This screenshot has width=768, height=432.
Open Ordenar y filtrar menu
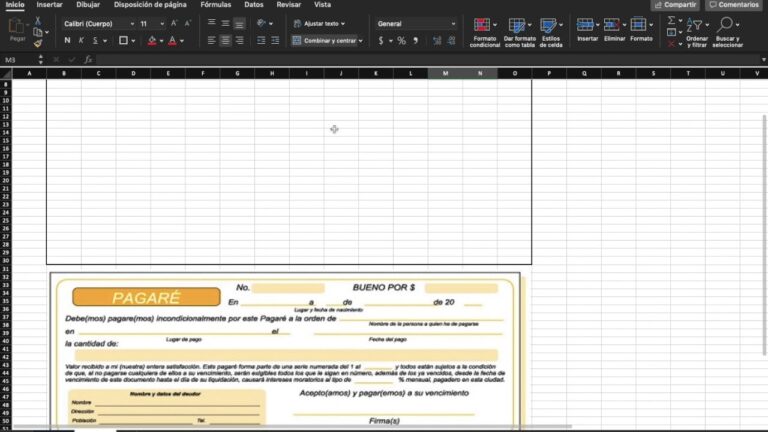click(697, 32)
